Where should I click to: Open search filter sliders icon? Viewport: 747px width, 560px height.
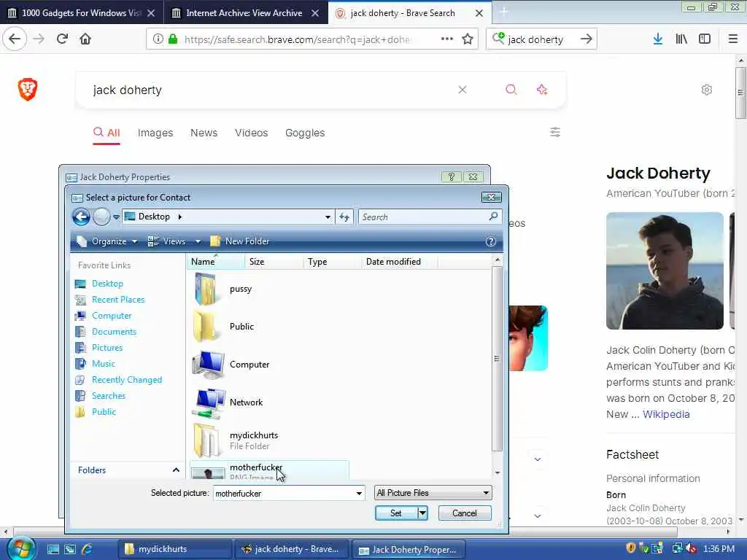click(555, 132)
